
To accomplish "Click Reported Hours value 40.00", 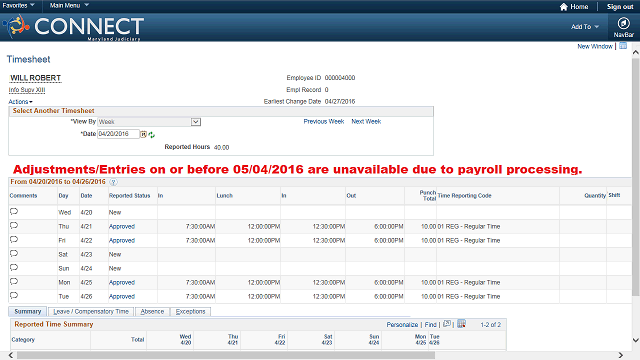I will coord(222,147).
